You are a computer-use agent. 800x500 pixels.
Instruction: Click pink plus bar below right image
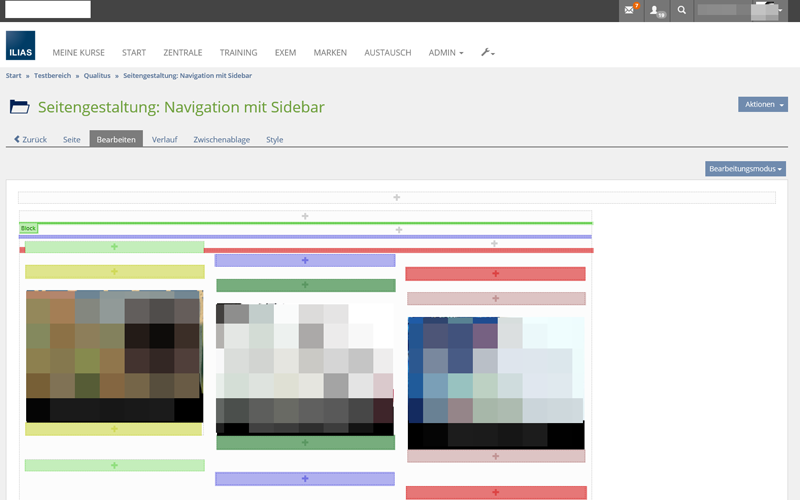(x=495, y=456)
